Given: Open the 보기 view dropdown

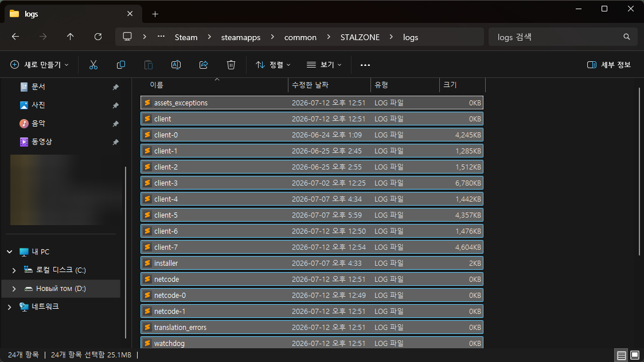Looking at the screenshot, I should tap(324, 65).
